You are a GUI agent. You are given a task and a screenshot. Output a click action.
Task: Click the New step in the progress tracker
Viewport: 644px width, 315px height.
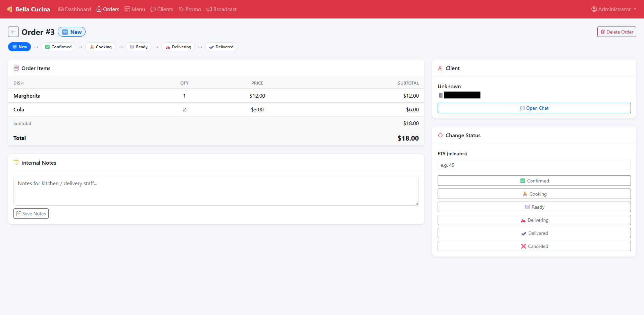pos(19,47)
